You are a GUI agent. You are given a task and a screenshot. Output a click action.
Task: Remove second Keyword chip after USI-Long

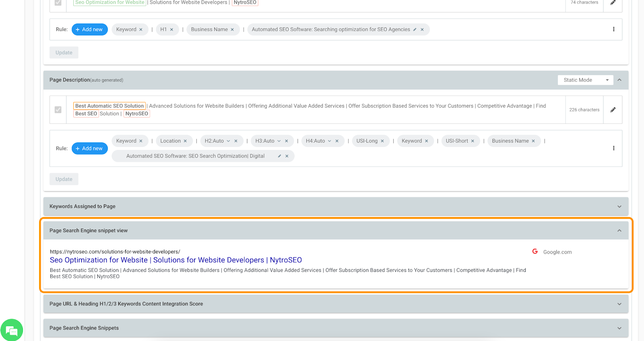click(427, 141)
